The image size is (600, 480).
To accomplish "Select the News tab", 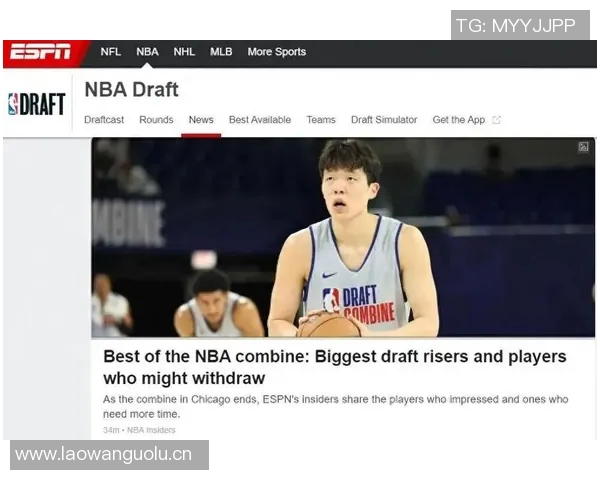I will [201, 120].
